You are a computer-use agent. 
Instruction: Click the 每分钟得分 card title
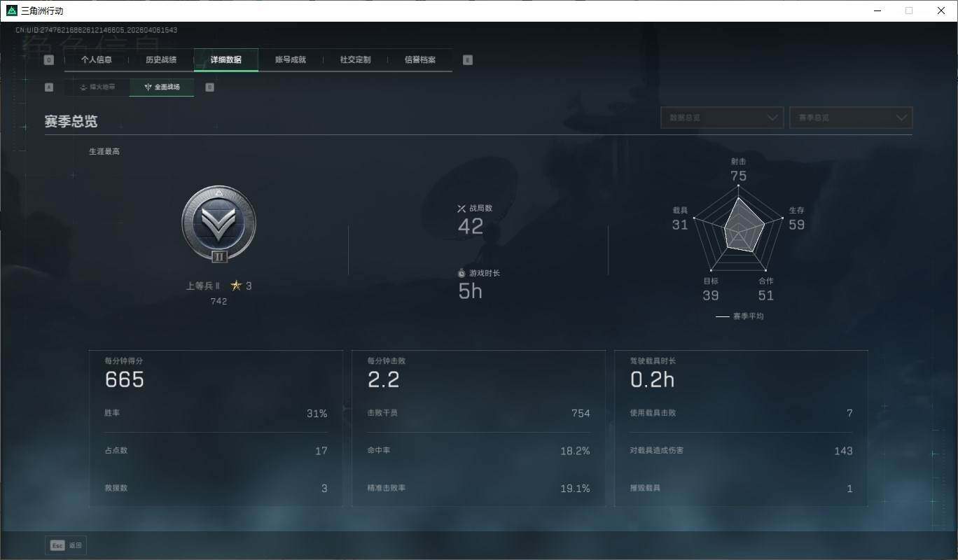pyautogui.click(x=124, y=361)
